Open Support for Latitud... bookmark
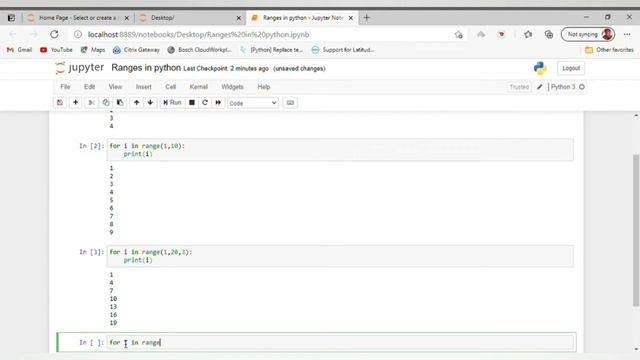This screenshot has height=360, width=640. (343, 50)
